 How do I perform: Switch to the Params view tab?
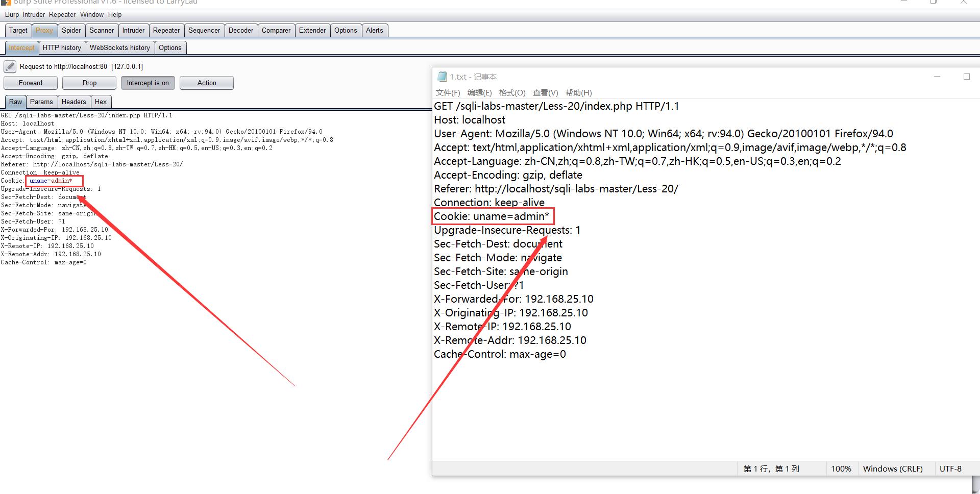pos(41,102)
